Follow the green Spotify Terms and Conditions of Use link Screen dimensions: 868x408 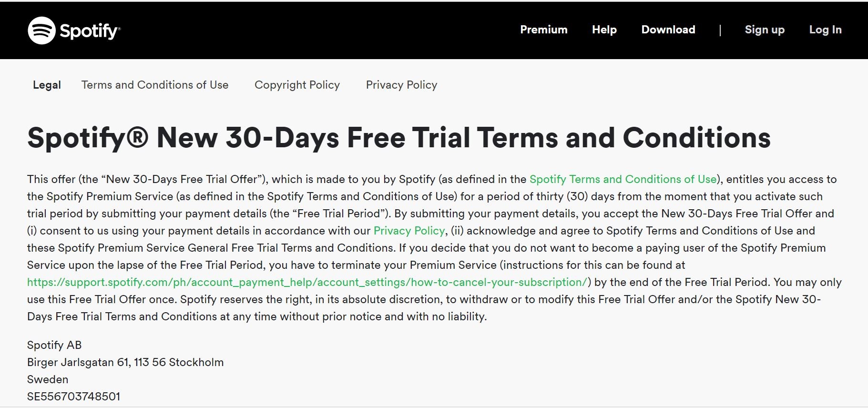click(623, 179)
